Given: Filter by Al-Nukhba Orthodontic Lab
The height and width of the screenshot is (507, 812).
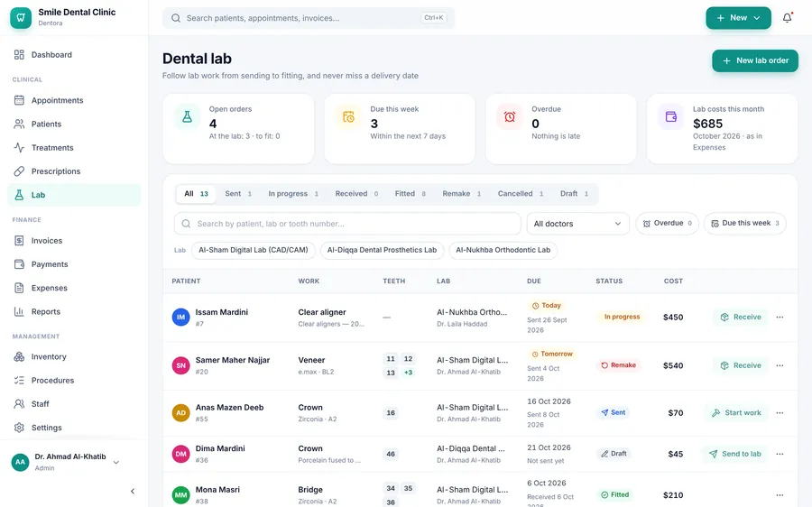Looking at the screenshot, I should pos(503,250).
